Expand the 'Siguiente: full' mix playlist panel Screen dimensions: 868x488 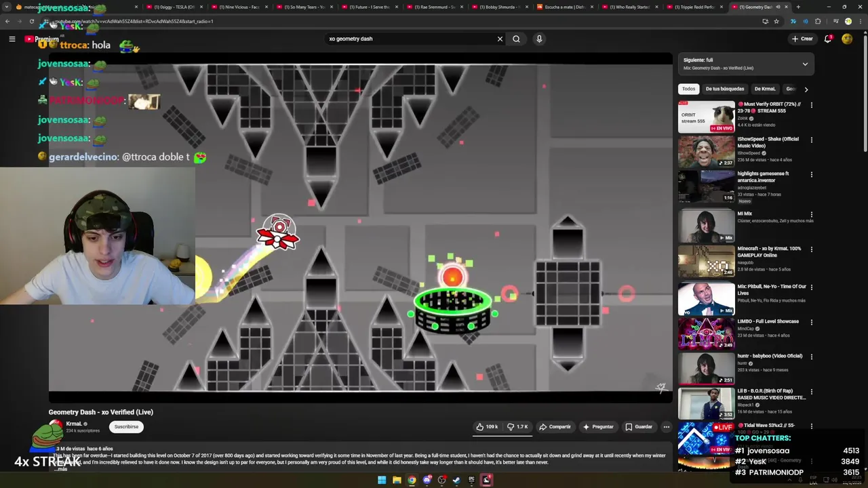(x=805, y=64)
